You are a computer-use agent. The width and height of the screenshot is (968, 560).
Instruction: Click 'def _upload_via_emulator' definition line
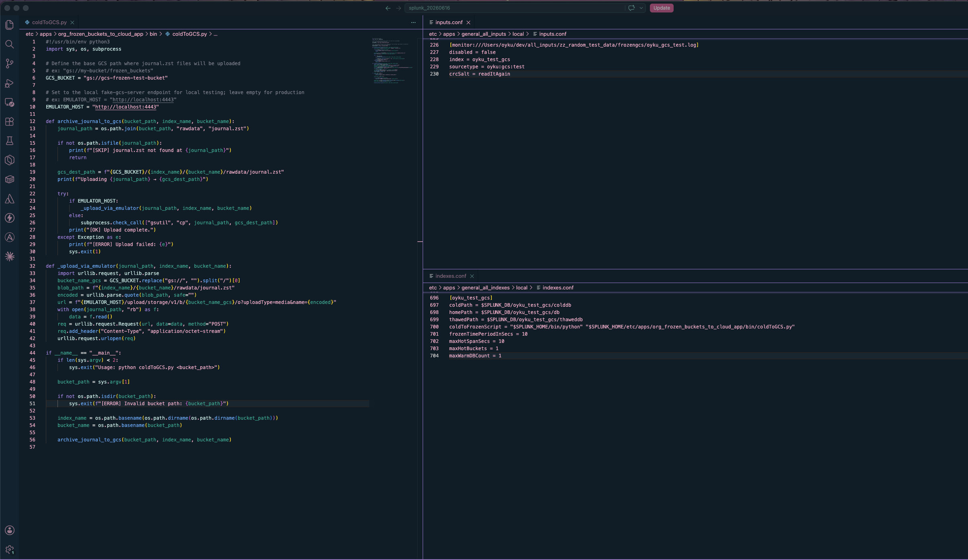pos(138,266)
